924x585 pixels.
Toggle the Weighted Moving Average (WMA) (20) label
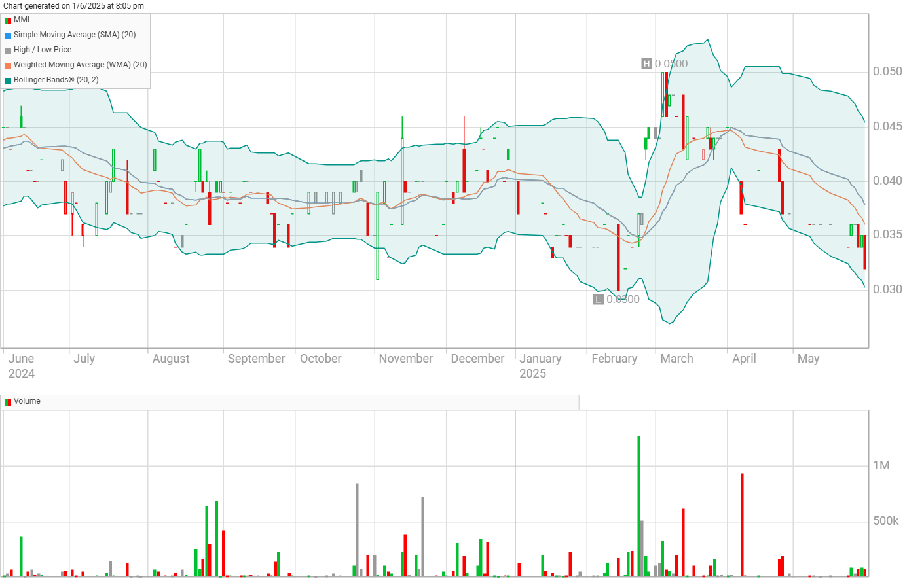point(80,65)
